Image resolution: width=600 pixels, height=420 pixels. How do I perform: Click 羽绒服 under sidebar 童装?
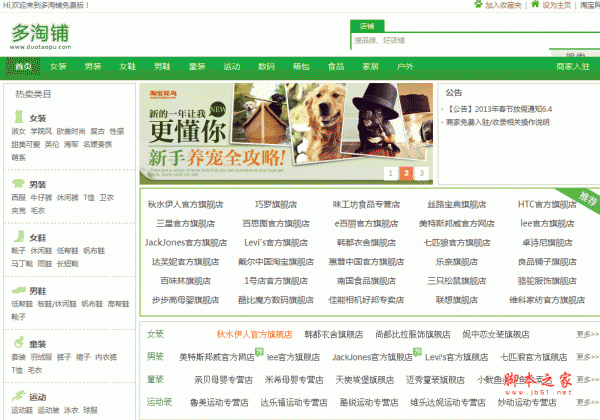point(41,357)
